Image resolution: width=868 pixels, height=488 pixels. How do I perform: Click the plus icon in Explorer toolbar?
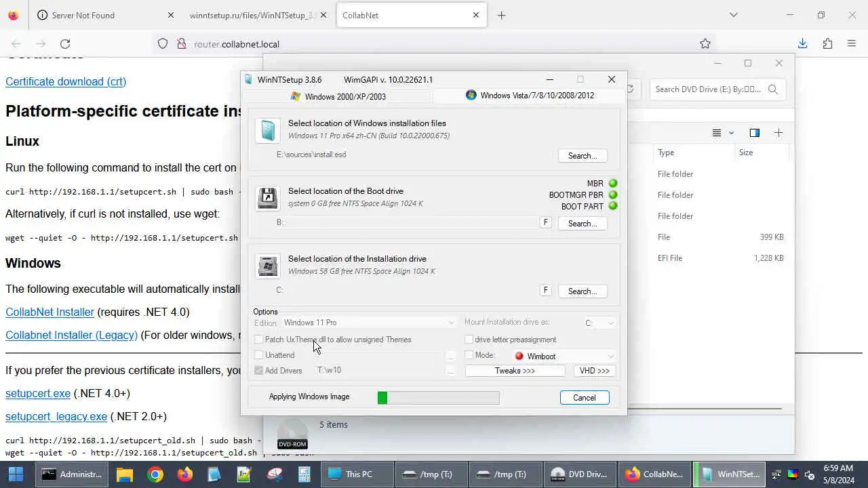point(778,133)
